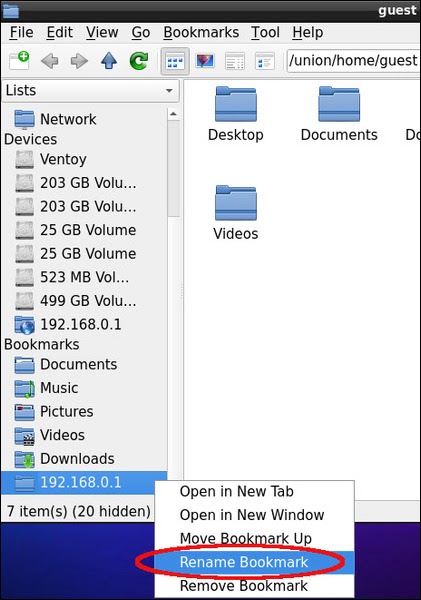Go to parent folder with up arrow

[109, 60]
